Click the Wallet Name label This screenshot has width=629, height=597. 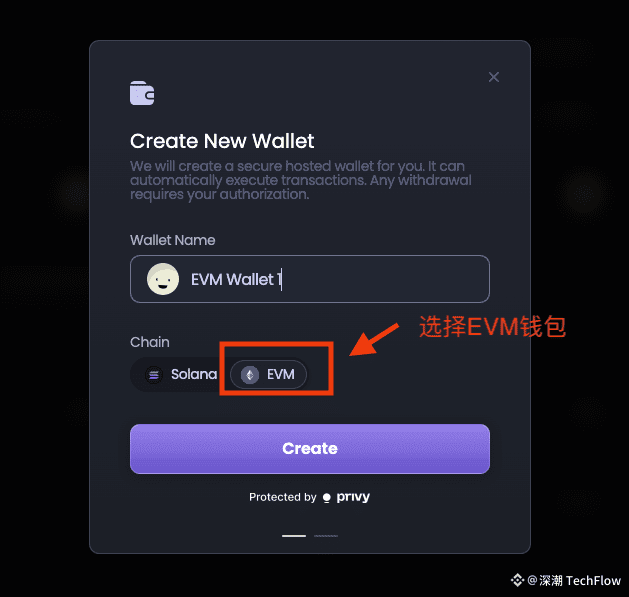[172, 240]
